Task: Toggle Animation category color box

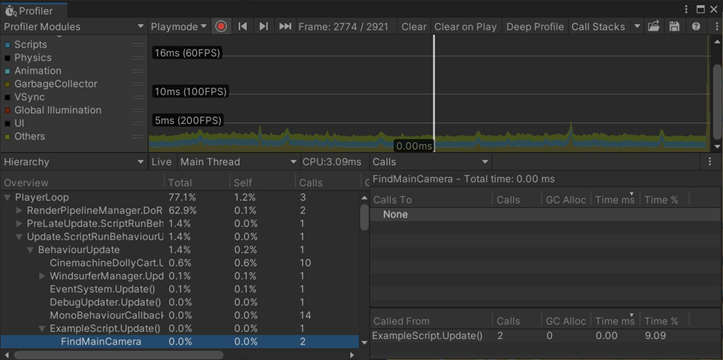Action: pos(7,71)
